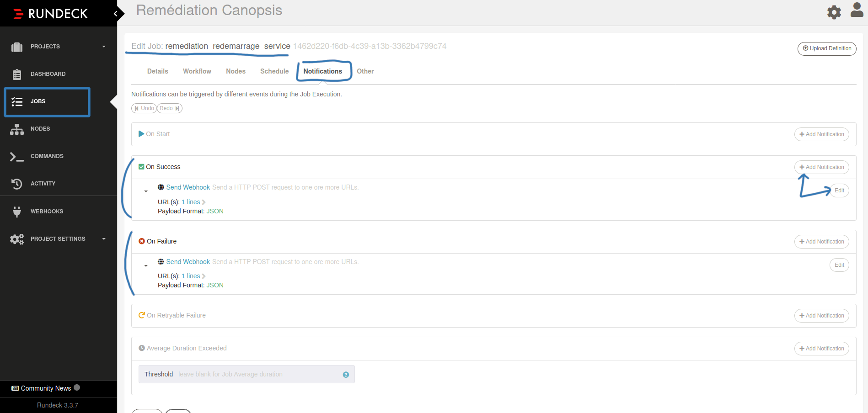Switch to the Details tab
The width and height of the screenshot is (868, 413).
tap(158, 71)
